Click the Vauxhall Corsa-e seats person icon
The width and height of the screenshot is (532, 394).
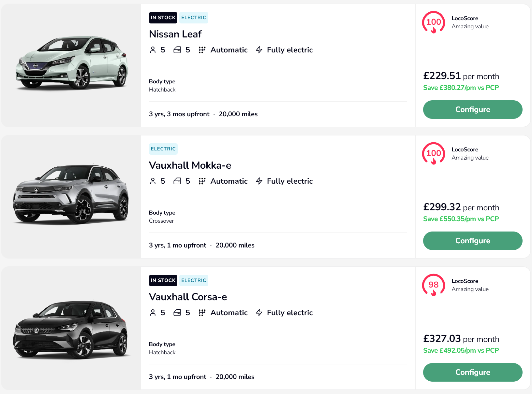point(153,313)
